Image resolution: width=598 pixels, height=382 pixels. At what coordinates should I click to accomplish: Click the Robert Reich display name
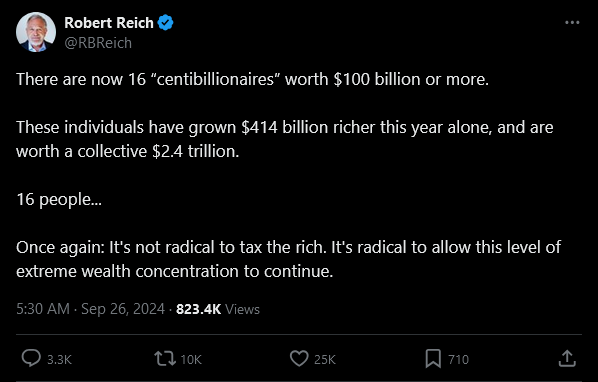click(109, 23)
